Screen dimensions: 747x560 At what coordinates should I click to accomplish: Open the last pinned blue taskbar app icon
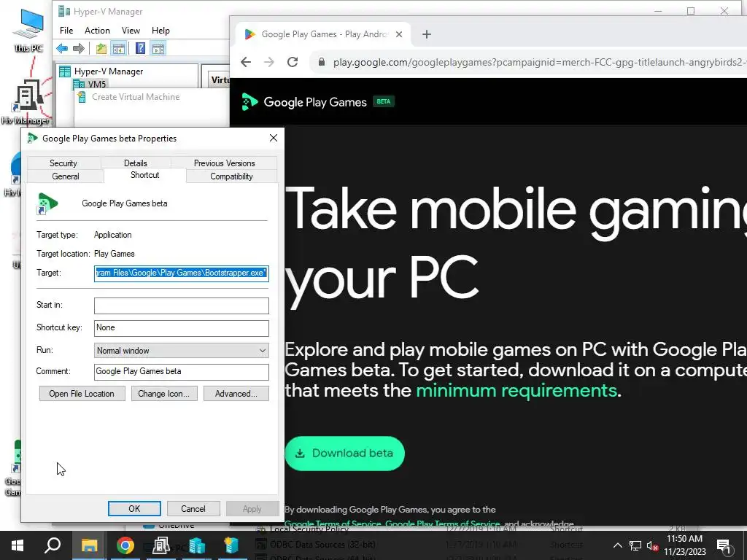coord(231,545)
